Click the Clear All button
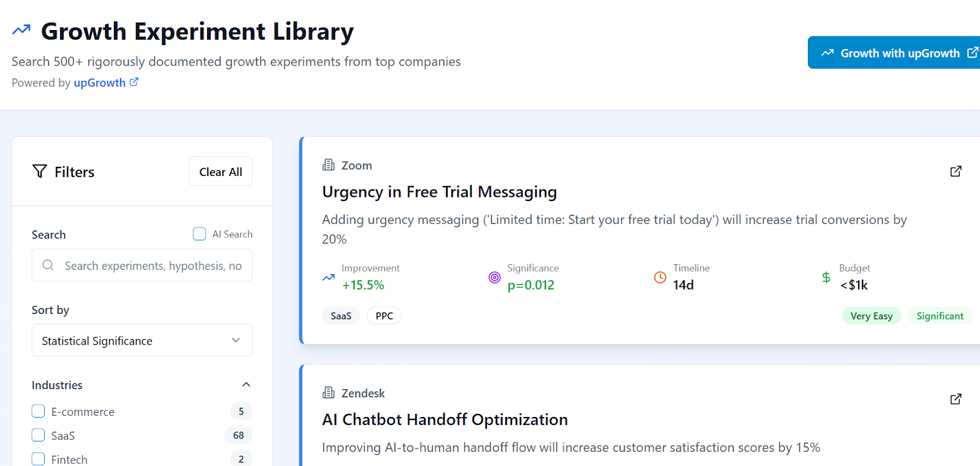The height and width of the screenshot is (466, 980). pos(221,172)
